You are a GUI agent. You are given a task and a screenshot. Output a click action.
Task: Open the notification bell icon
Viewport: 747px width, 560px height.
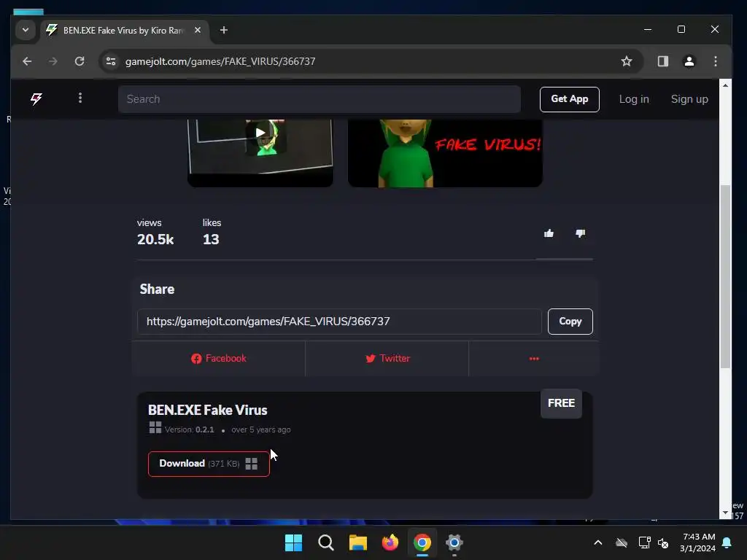727,542
